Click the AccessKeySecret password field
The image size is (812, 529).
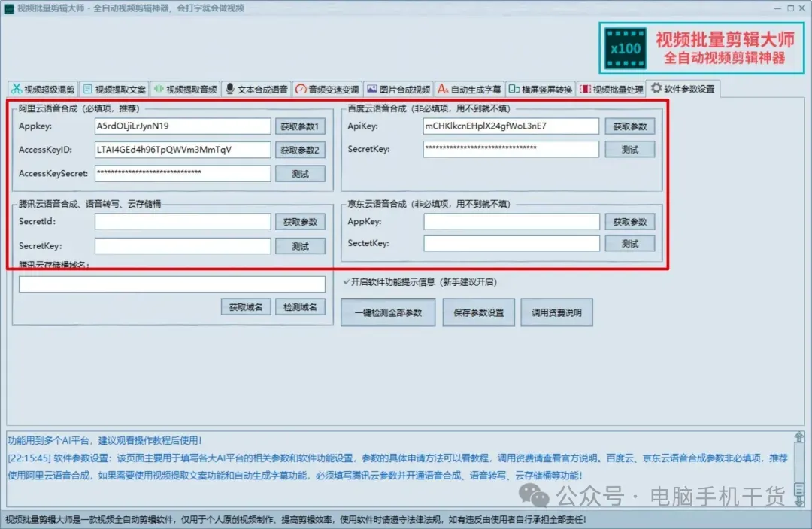point(182,173)
